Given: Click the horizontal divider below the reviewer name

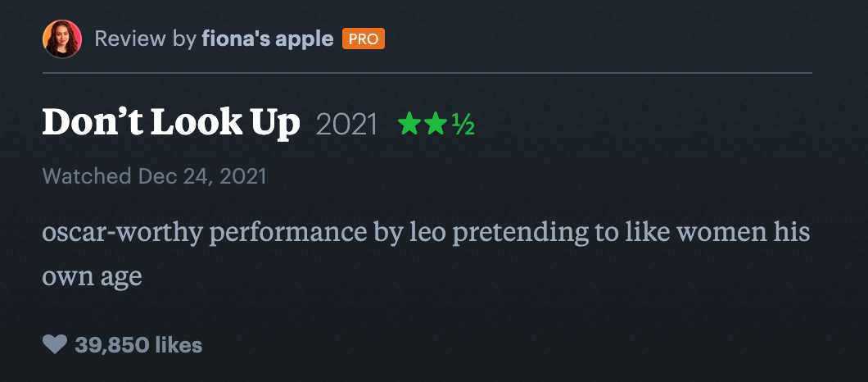Looking at the screenshot, I should tap(426, 73).
